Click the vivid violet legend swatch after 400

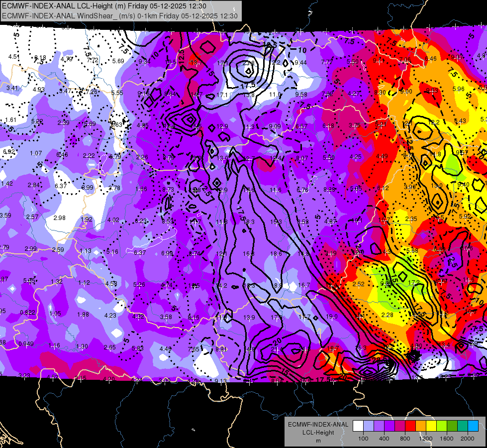click(390, 426)
